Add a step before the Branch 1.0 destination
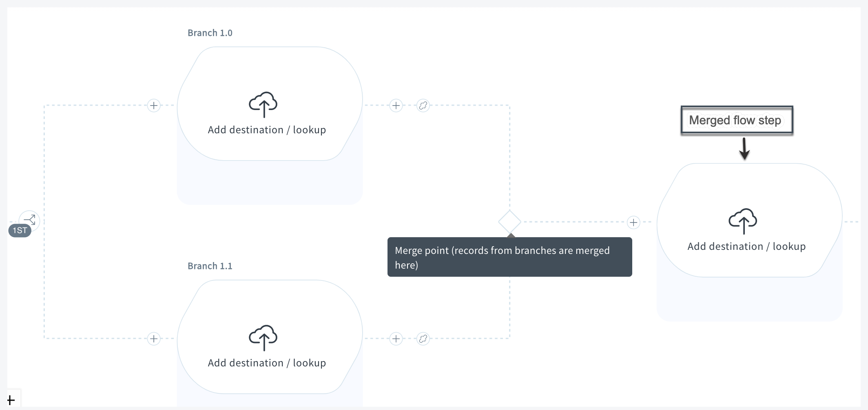Screen dimensions: 868x410 click(x=154, y=106)
